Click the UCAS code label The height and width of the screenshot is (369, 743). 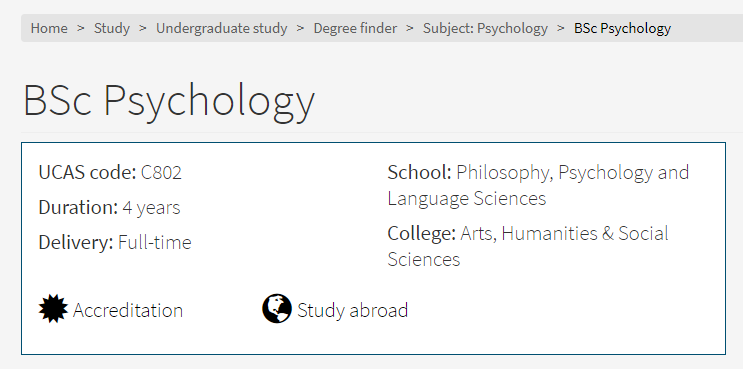click(x=88, y=172)
